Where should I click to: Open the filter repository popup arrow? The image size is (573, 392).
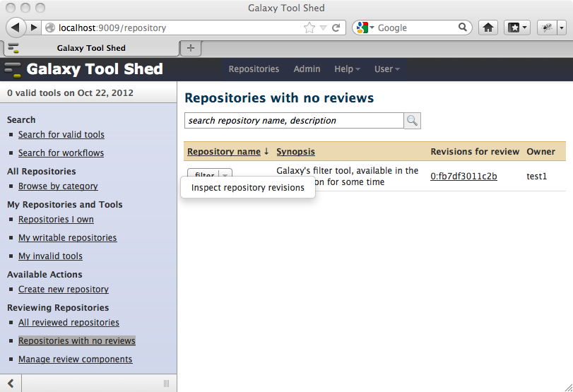tap(225, 174)
